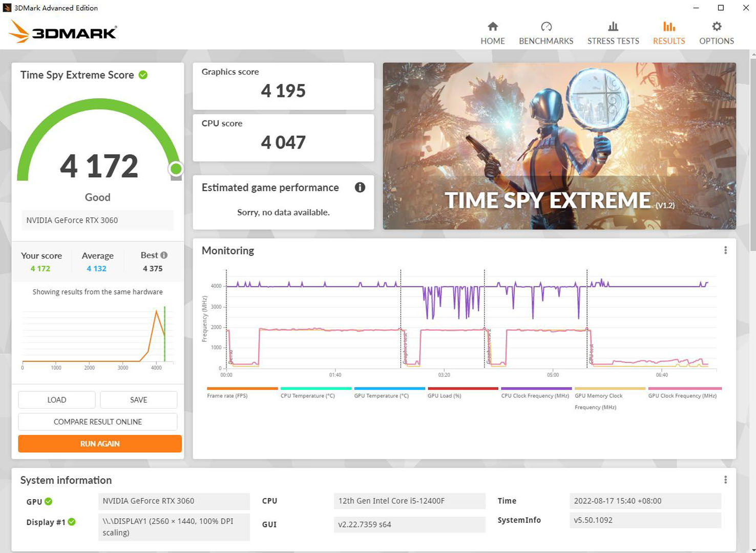The width and height of the screenshot is (756, 553).
Task: Click COMPARE RESULT ONLINE
Action: 97,421
